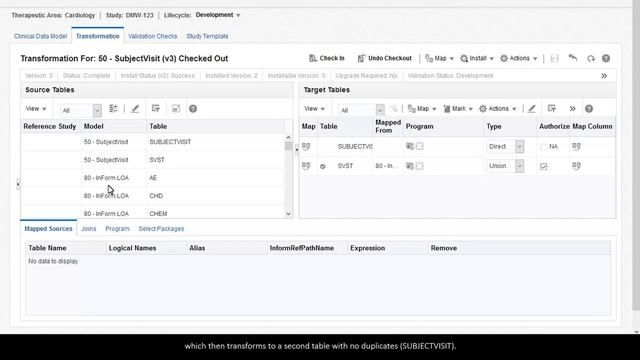Select the SUBJECTVISIT source table row
Screen dimensions: 640x360
coord(153,142)
